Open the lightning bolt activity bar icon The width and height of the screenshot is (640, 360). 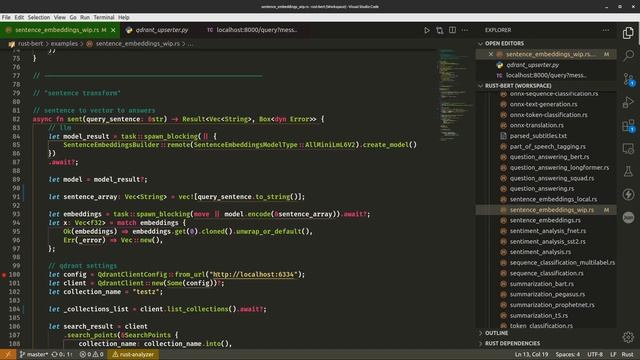(x=628, y=194)
